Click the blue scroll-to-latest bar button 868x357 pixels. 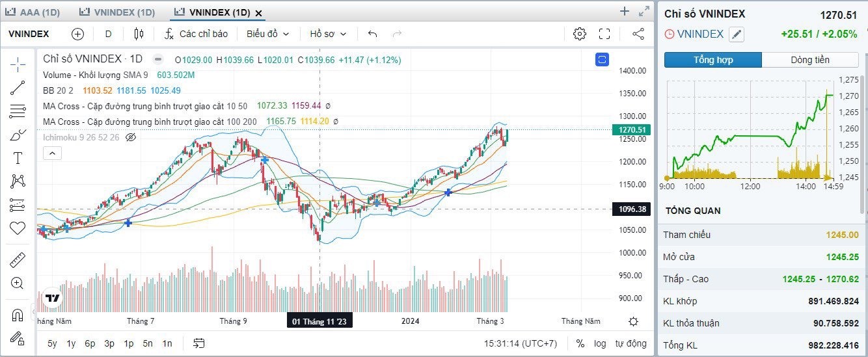[x=602, y=60]
